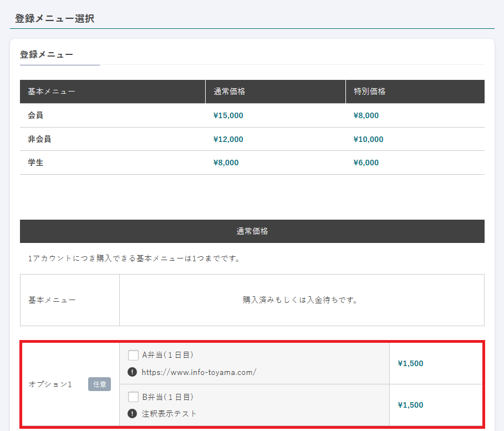The width and height of the screenshot is (504, 431).
Task: Select the 会員 row label
Action: tap(35, 115)
